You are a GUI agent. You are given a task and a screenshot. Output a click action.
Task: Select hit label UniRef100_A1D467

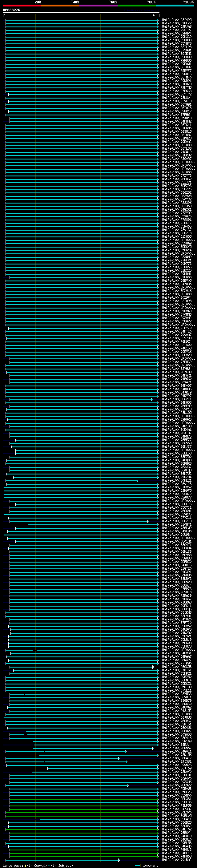[176, 599]
